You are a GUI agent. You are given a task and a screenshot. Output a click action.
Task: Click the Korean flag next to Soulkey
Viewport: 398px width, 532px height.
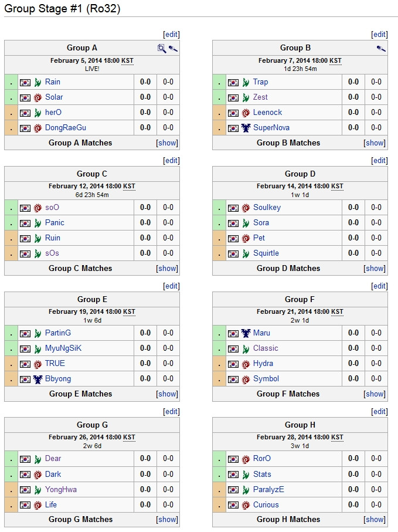pyautogui.click(x=233, y=208)
